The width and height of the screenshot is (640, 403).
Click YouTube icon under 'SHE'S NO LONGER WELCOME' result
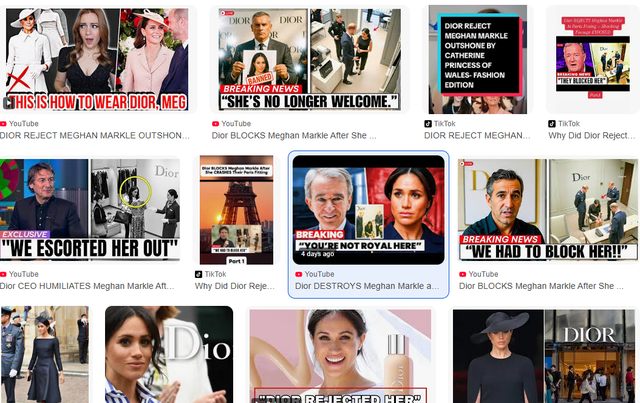tap(215, 123)
